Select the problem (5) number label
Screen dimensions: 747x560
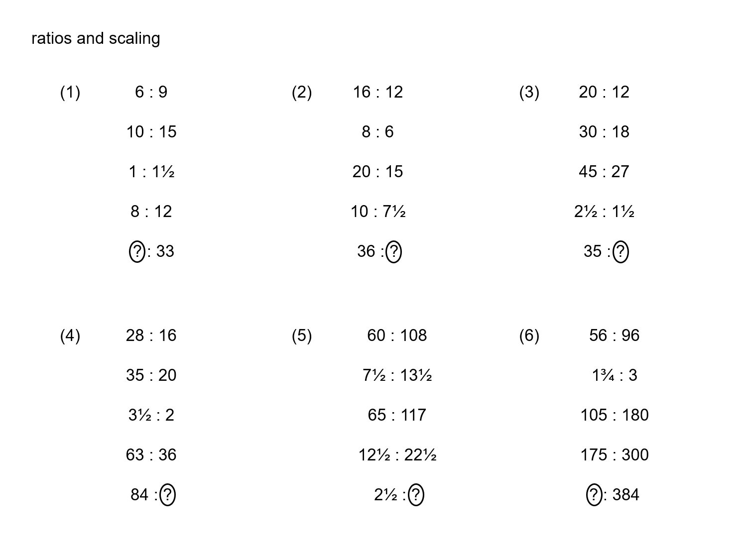coord(302,336)
